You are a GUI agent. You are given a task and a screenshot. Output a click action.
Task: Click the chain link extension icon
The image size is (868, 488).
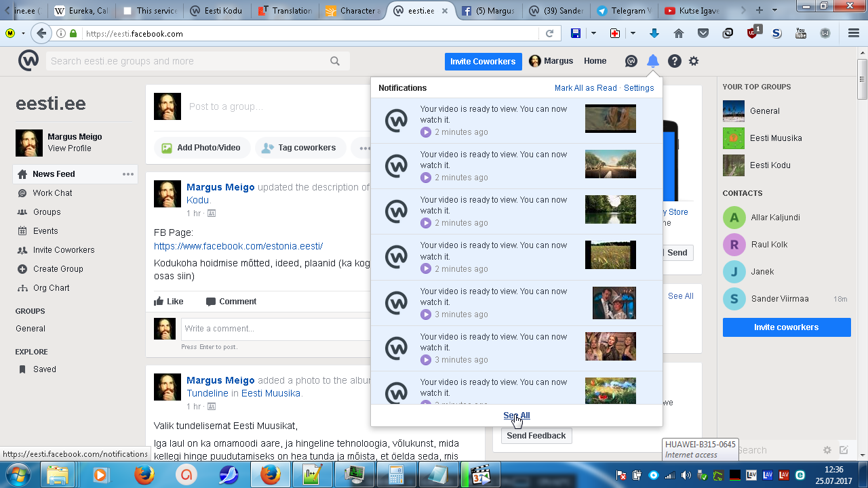pyautogui.click(x=728, y=33)
